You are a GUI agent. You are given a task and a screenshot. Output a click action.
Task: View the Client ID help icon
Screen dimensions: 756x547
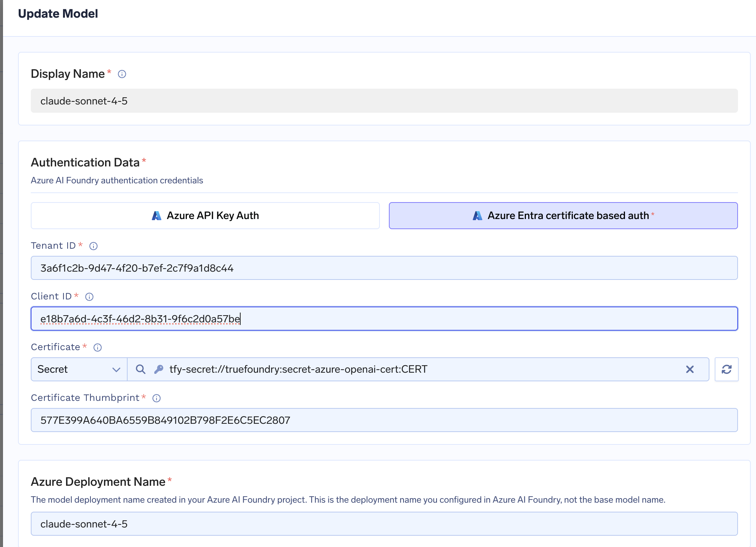89,297
